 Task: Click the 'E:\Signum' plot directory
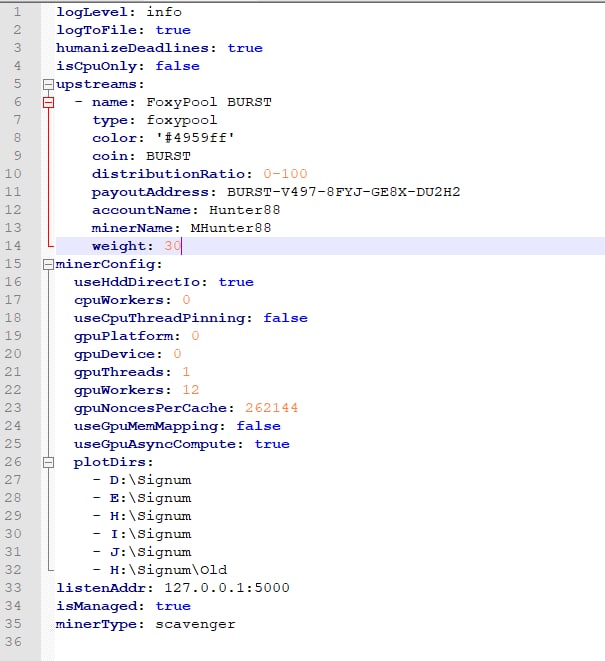pos(151,498)
